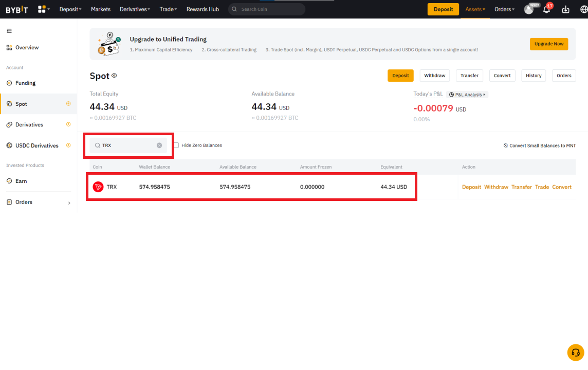Screen dimensions: 588x370
Task: Click Deposit link in TRX row
Action: point(471,187)
